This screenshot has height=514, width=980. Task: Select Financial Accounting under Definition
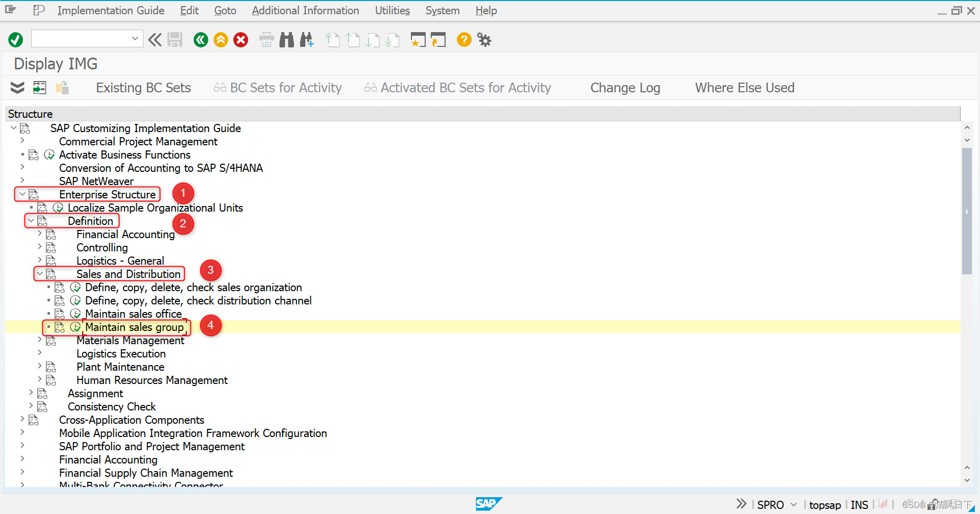(126, 234)
